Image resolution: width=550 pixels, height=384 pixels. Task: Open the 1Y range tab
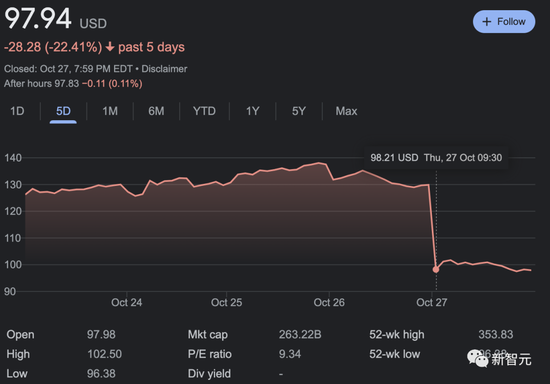[x=253, y=111]
